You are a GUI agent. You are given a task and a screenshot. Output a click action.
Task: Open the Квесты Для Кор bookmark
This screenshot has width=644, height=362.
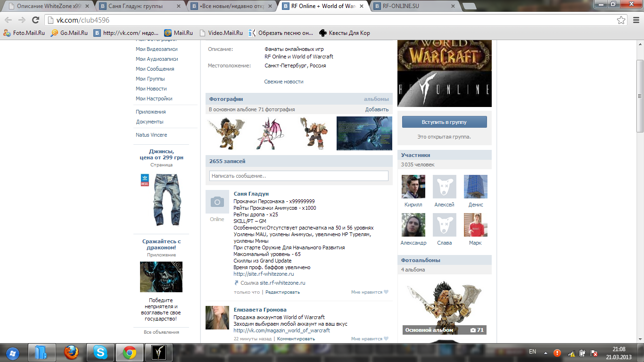(x=345, y=33)
